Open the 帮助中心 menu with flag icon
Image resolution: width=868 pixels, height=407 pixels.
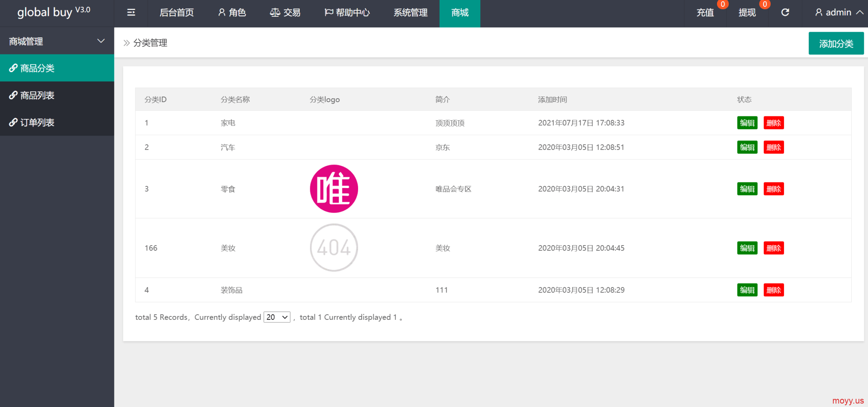[347, 13]
